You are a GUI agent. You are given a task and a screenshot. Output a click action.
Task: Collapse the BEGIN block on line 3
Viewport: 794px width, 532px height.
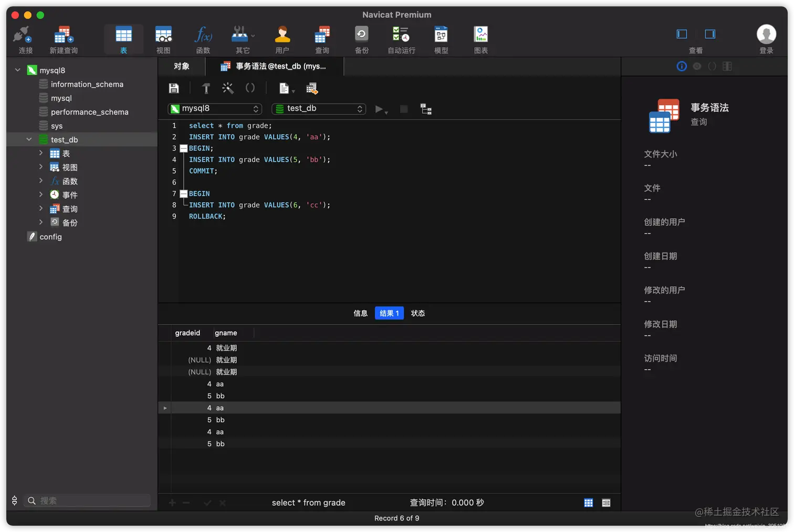point(184,149)
